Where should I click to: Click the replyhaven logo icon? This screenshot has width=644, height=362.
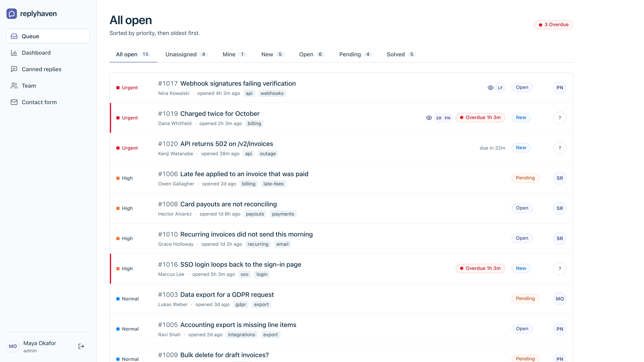point(12,14)
